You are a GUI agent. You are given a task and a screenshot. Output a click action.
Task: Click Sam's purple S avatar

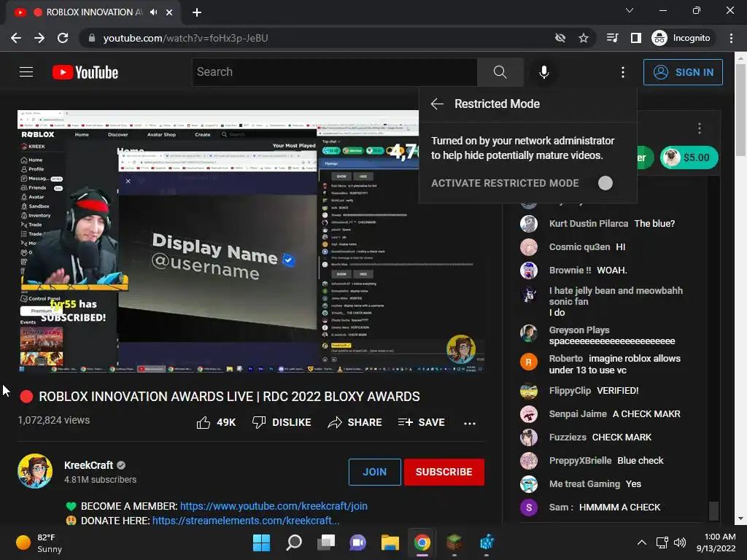(529, 507)
